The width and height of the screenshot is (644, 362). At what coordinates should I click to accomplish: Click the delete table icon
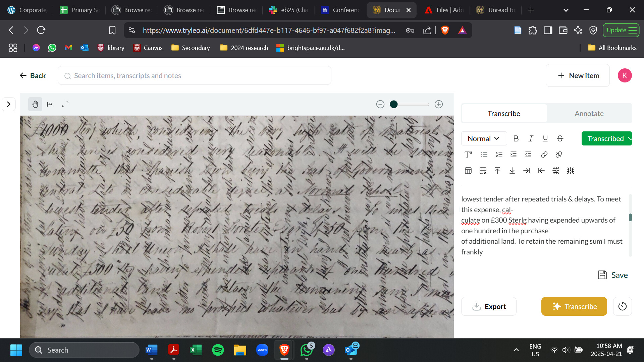(x=483, y=171)
